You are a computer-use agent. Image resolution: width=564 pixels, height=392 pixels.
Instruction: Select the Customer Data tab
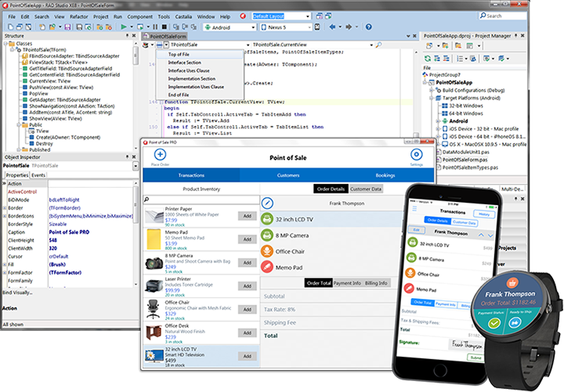tap(366, 189)
